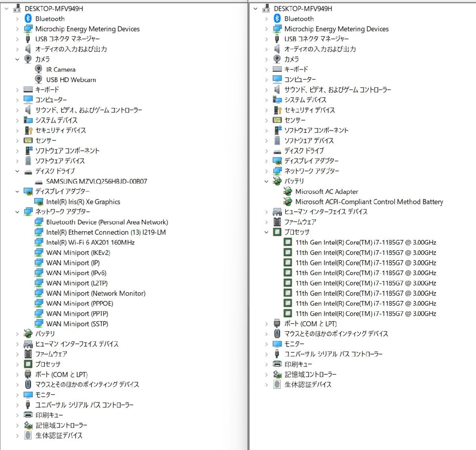This screenshot has width=476, height=450.
Task: Collapse バッテリ in right window
Action: tap(266, 181)
